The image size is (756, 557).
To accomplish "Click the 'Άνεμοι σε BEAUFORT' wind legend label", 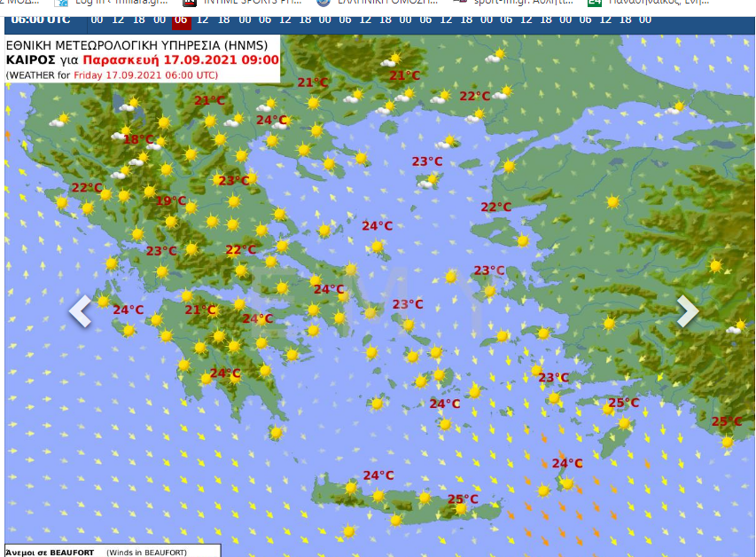I will tap(49, 553).
